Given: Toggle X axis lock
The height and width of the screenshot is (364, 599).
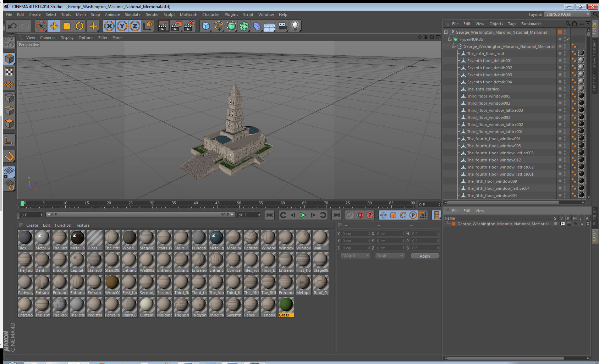Looking at the screenshot, I should tap(109, 26).
